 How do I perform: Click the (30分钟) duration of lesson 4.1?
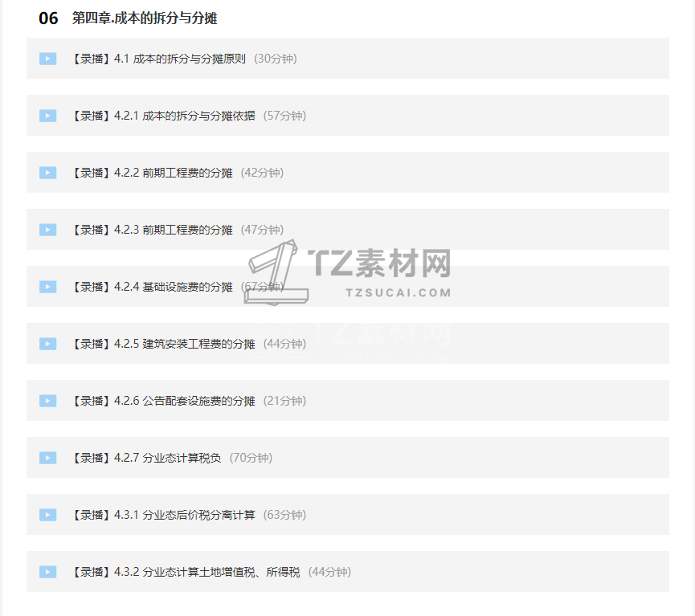276,59
